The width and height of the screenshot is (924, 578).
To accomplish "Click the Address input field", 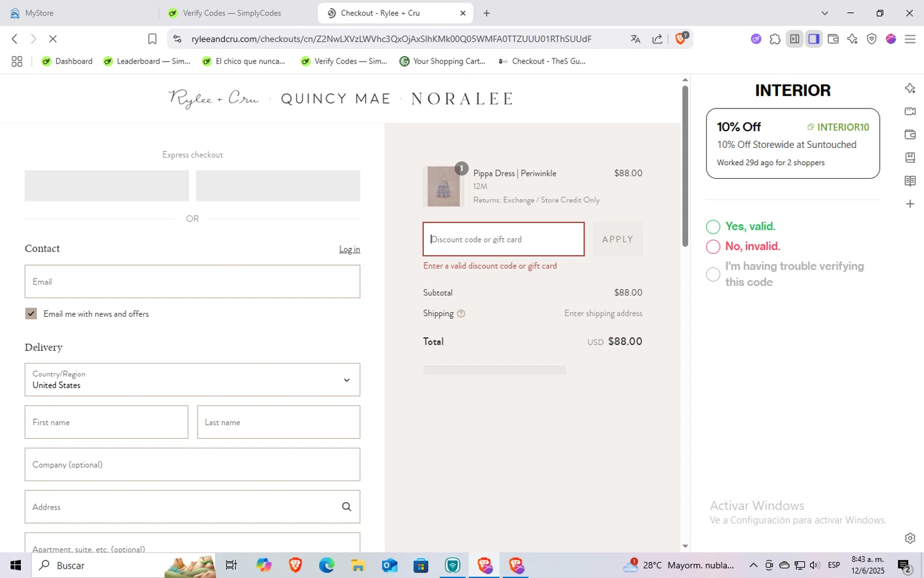I will pyautogui.click(x=192, y=507).
